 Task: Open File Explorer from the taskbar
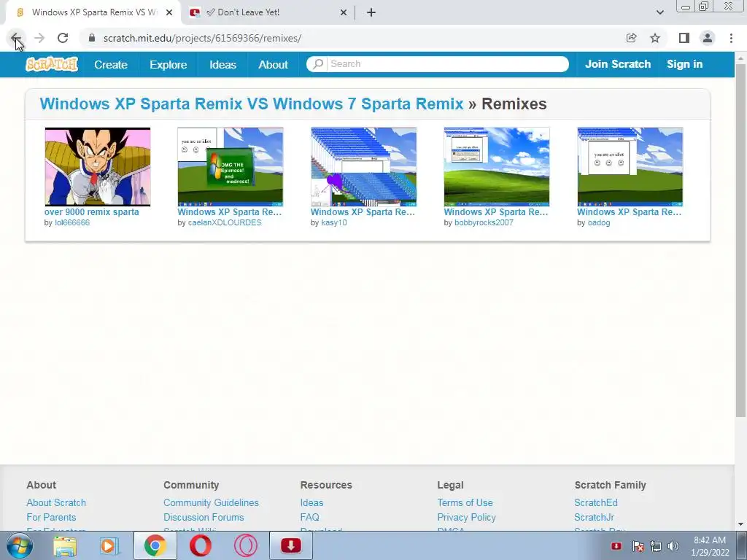click(x=65, y=545)
